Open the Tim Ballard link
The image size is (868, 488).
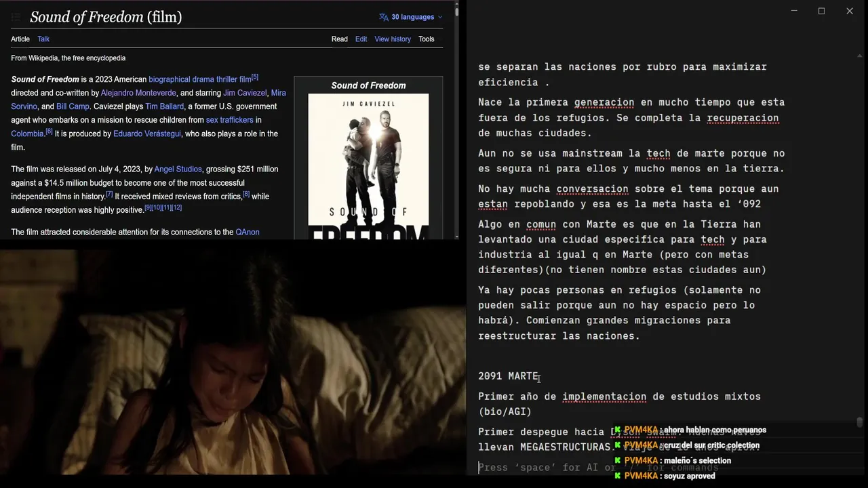point(164,106)
